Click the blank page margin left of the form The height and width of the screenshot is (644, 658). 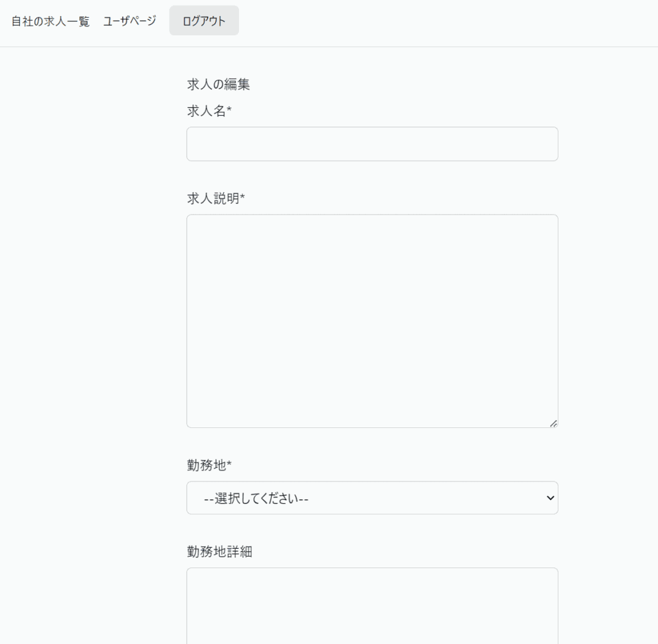(x=90, y=321)
